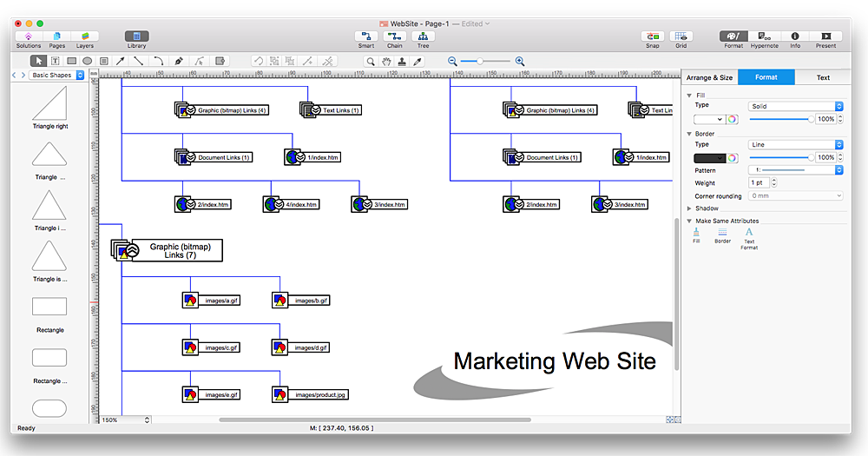
Task: Open the Border color swatch
Action: pos(708,157)
